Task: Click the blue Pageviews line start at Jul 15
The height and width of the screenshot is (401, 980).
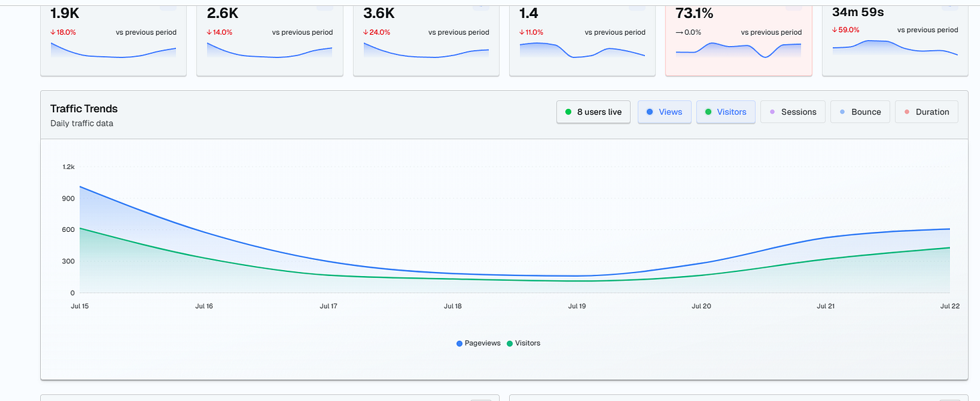Action: [80, 187]
